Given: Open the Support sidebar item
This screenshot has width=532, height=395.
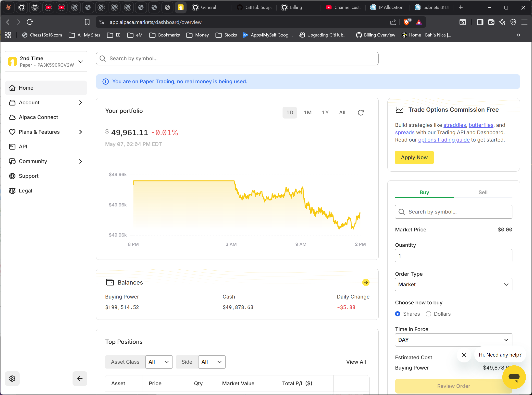Looking at the screenshot, I should pyautogui.click(x=46, y=176).
